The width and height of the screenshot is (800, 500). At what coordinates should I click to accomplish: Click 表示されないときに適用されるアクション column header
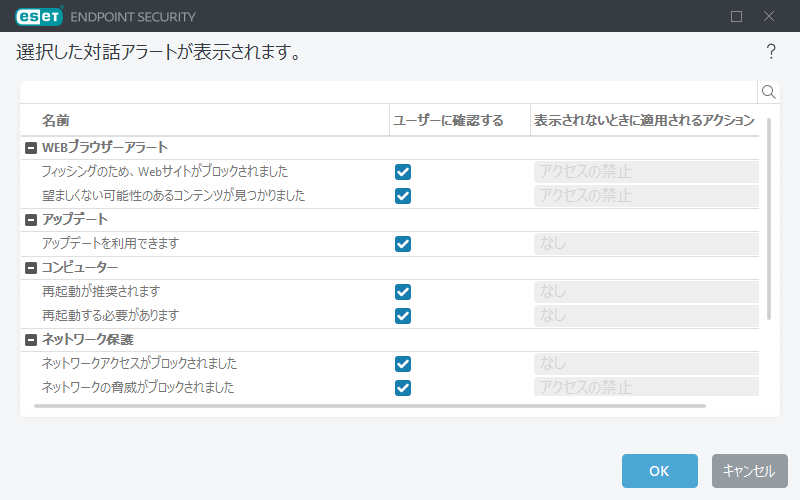(x=644, y=120)
